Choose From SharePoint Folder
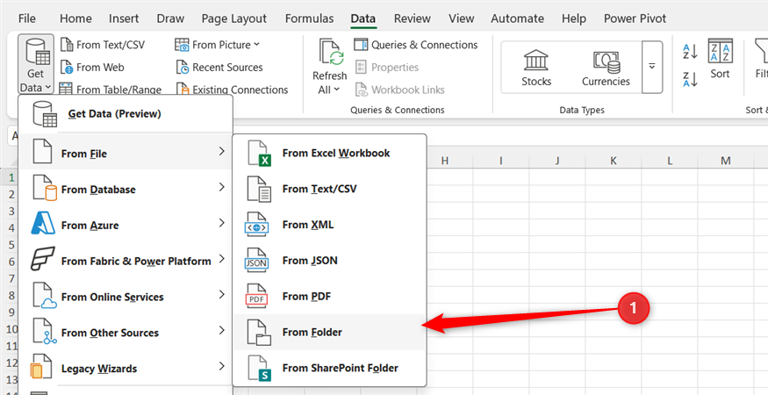This screenshot has height=395, width=768. click(x=330, y=368)
